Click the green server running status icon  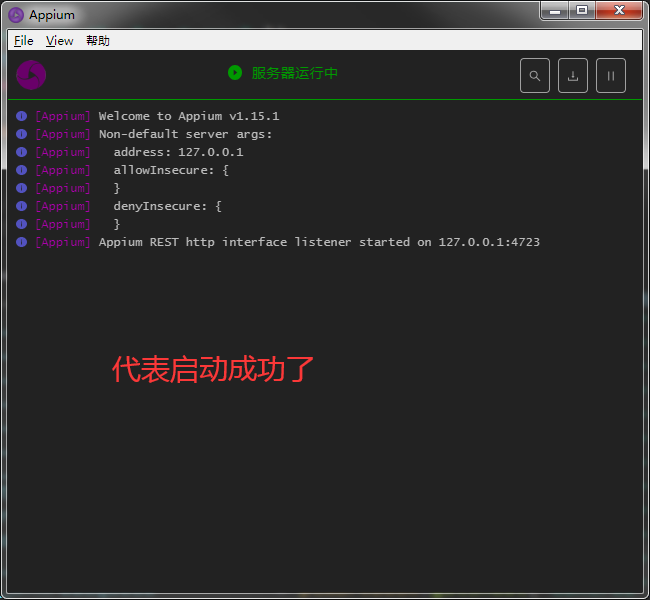point(235,73)
